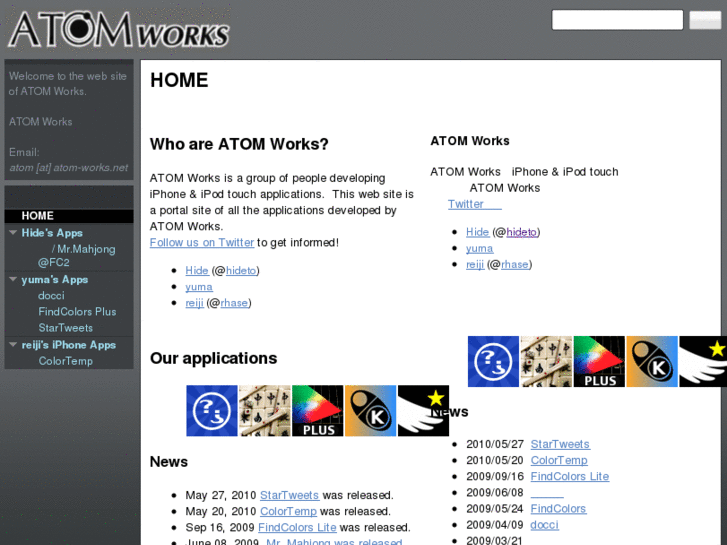Click the 'Our applications' heading
The width and height of the screenshot is (727, 545).
pos(213,358)
